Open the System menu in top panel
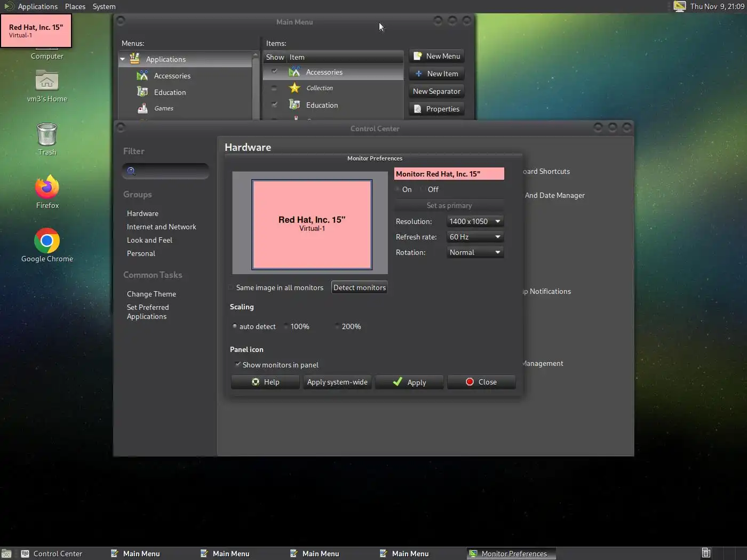The height and width of the screenshot is (560, 747). [104, 6]
